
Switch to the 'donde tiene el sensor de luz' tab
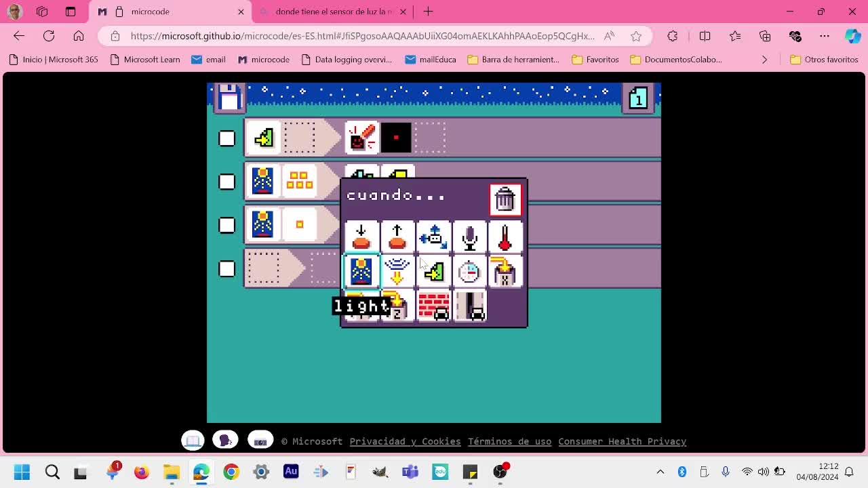tap(332, 12)
